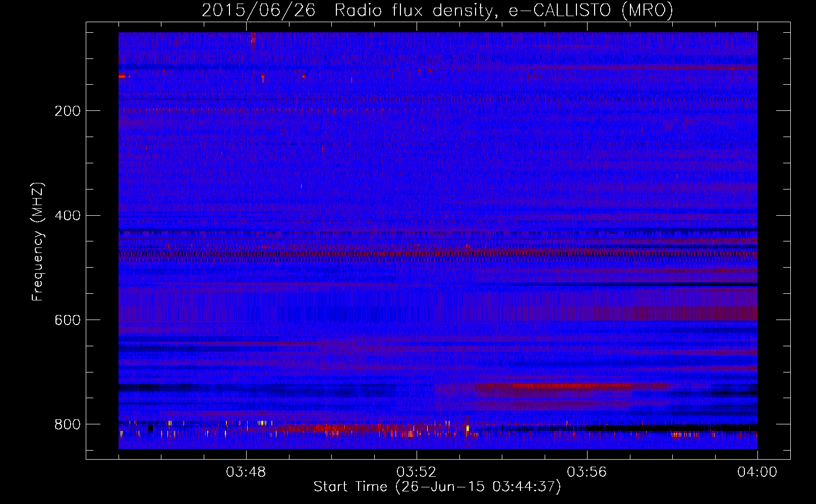
Task: Click the 03:52 time tick label
Action: [416, 472]
